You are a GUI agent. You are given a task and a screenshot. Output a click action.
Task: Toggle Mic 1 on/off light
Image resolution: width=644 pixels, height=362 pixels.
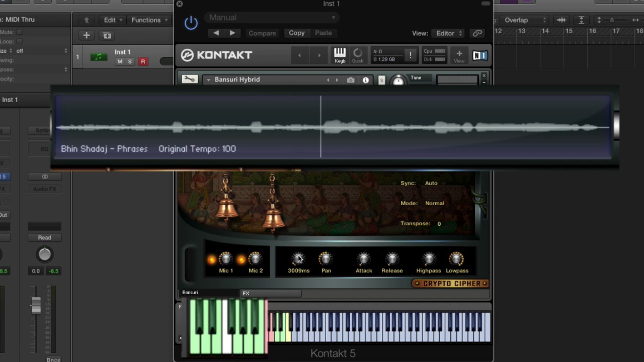pos(212,259)
